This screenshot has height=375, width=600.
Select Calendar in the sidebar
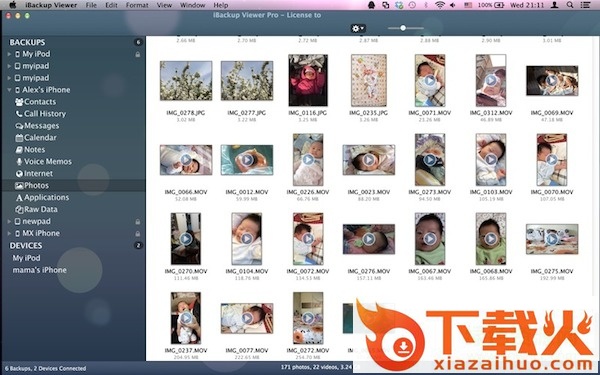(x=36, y=137)
